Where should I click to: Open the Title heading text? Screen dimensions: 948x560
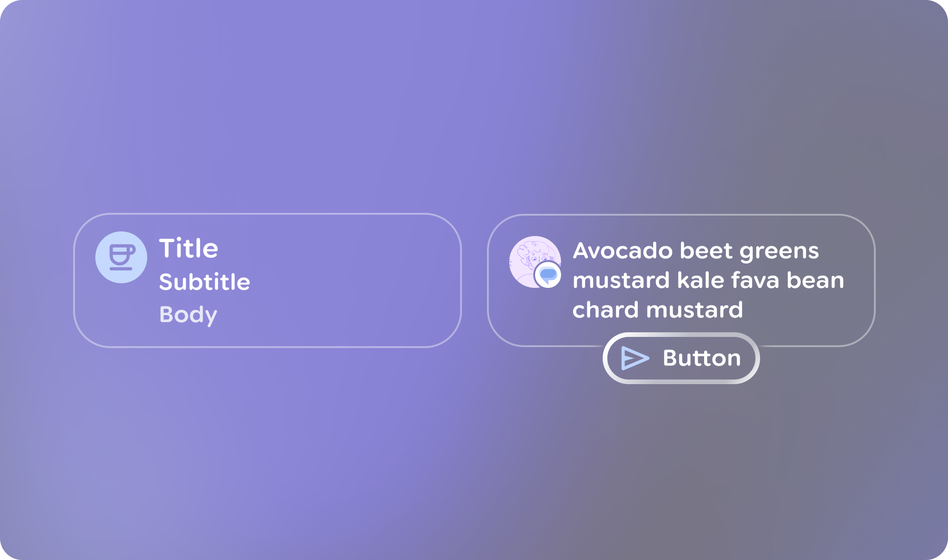point(188,248)
